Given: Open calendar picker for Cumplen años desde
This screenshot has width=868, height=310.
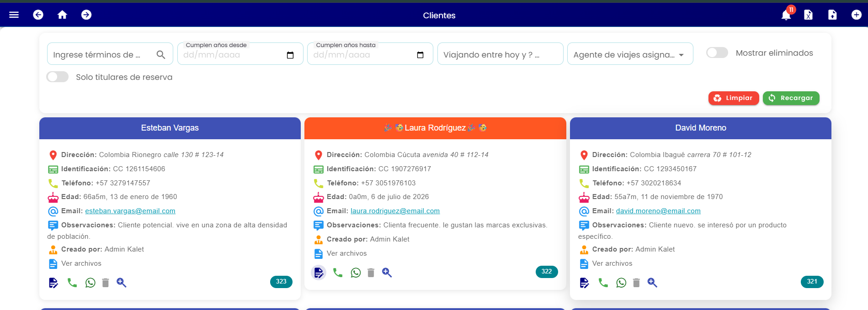Looking at the screenshot, I should click(290, 55).
